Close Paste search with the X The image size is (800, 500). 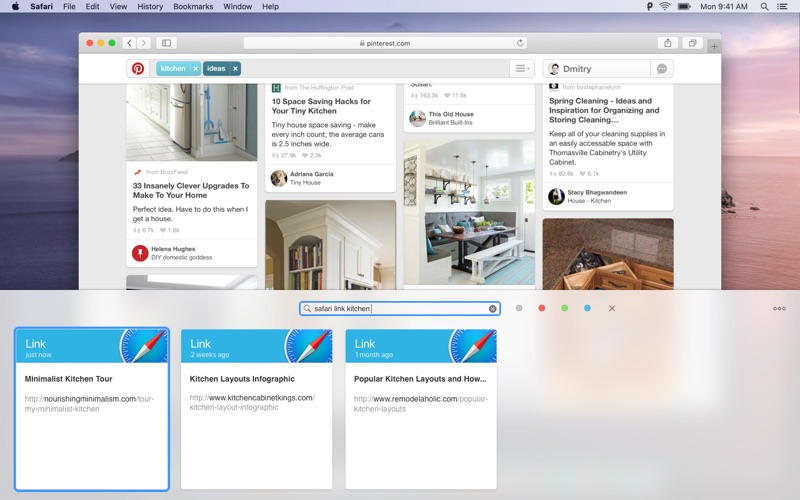pos(612,308)
